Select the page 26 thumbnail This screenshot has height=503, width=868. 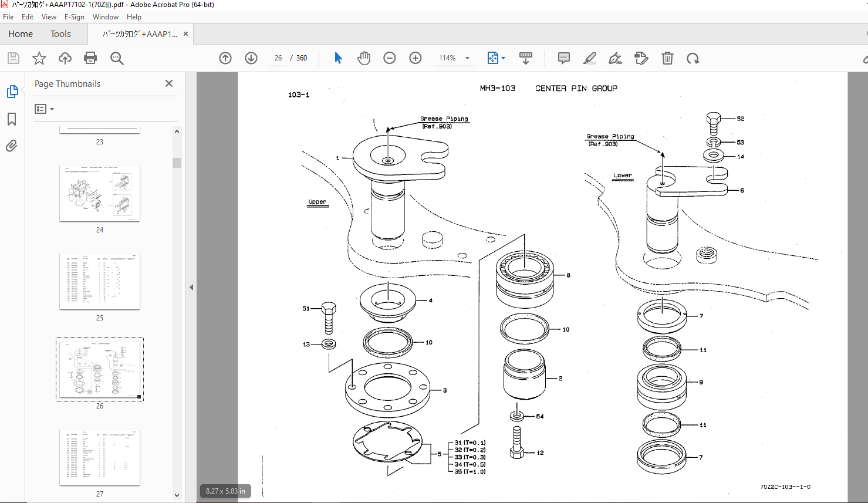click(x=100, y=369)
